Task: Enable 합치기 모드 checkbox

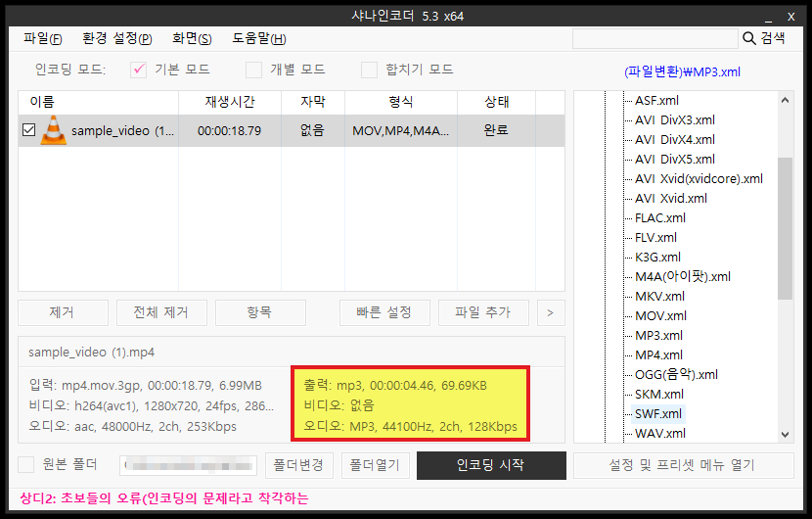Action: [369, 70]
